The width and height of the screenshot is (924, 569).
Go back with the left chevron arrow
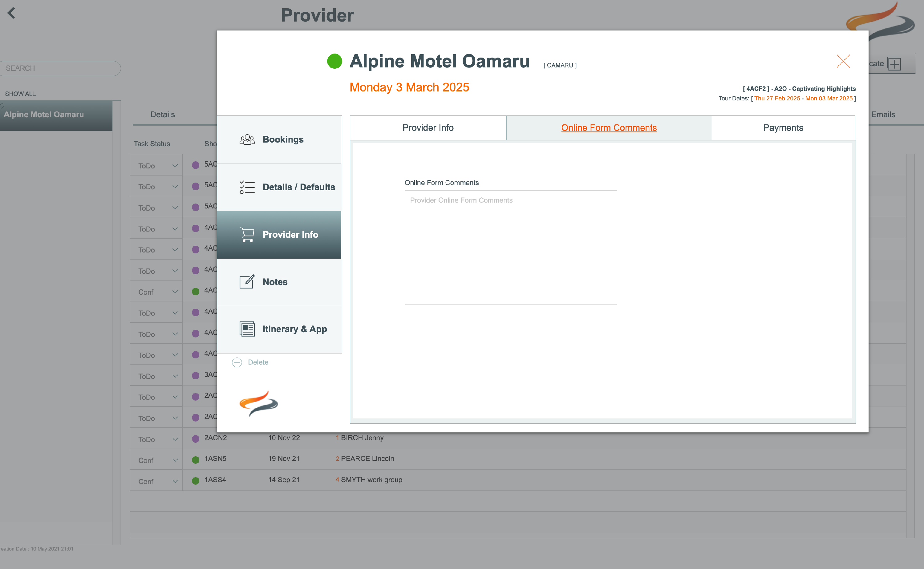point(11,13)
